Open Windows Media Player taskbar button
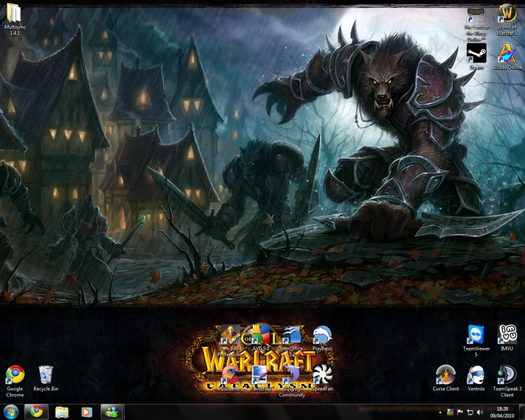The image size is (525, 420). [87, 411]
